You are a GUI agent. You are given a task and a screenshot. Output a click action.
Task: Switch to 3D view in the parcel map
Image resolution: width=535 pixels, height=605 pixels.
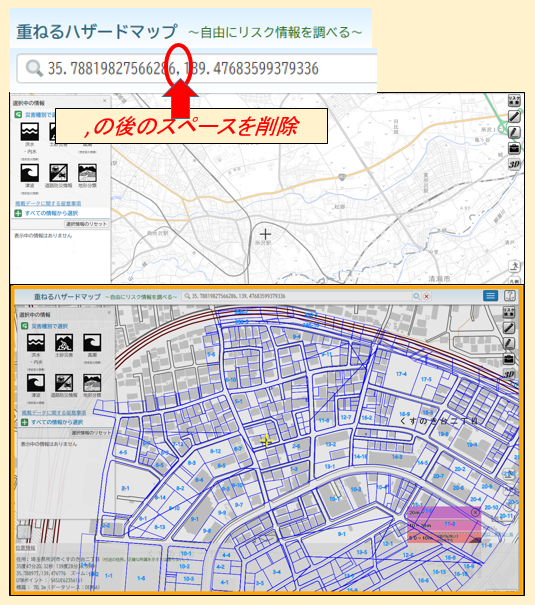click(x=509, y=374)
